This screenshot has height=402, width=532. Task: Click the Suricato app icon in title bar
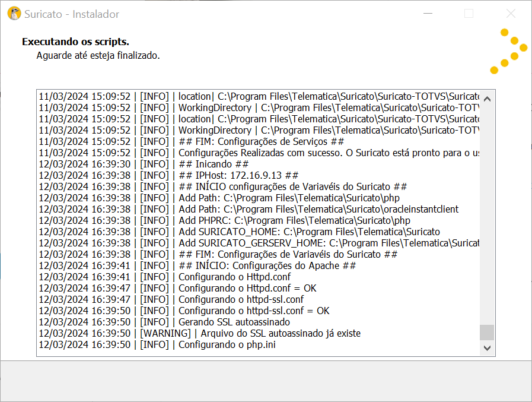[x=14, y=14]
